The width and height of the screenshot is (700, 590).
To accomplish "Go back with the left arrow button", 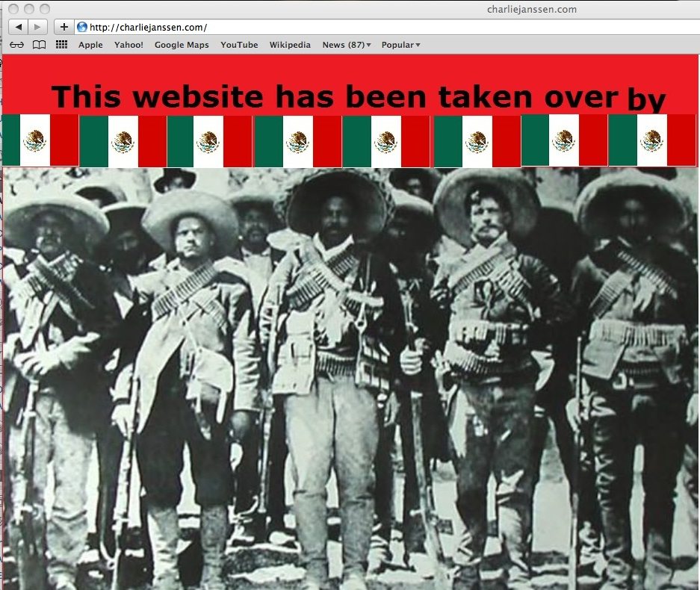I will [19, 27].
